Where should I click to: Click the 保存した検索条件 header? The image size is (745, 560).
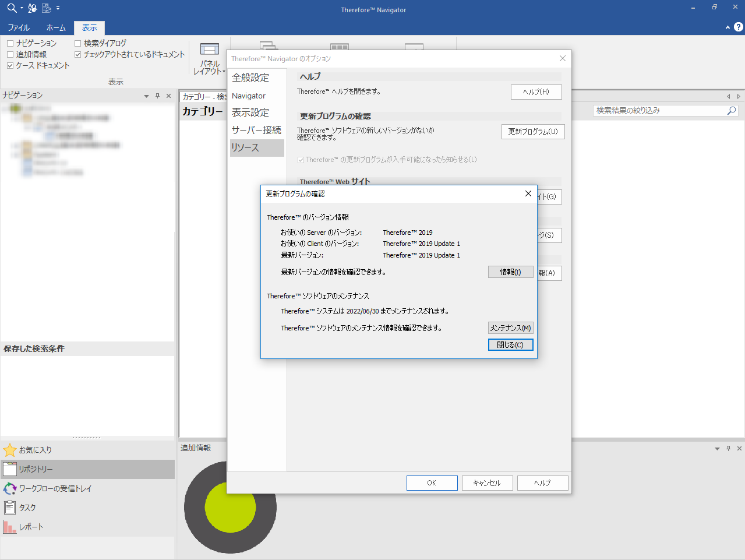pos(87,348)
